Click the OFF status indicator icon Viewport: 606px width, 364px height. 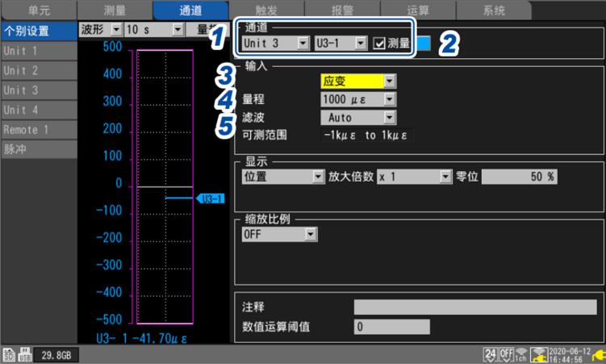506,354
